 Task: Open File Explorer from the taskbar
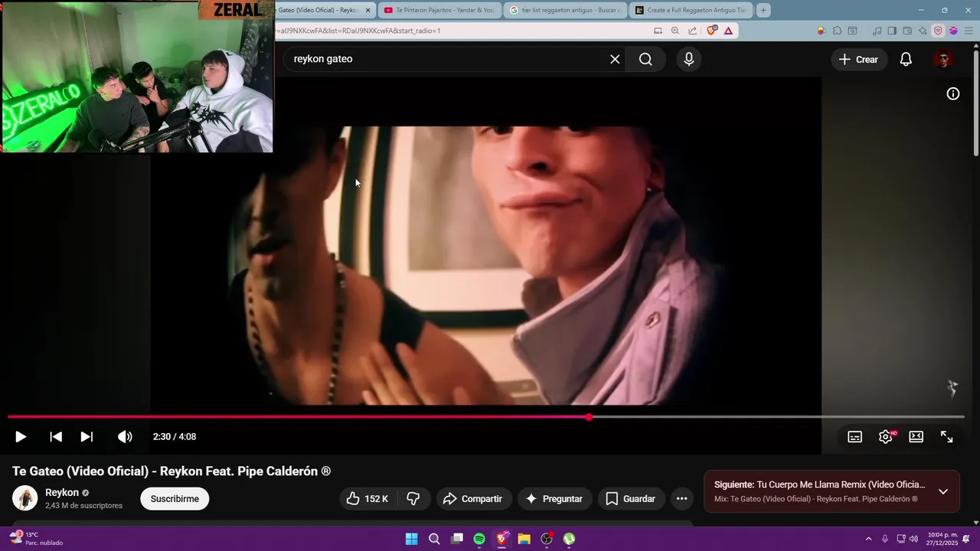[x=524, y=539]
